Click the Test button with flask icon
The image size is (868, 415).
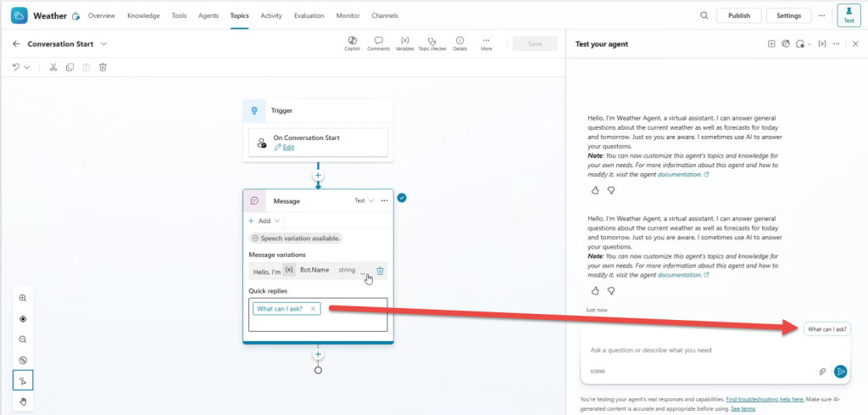click(849, 15)
